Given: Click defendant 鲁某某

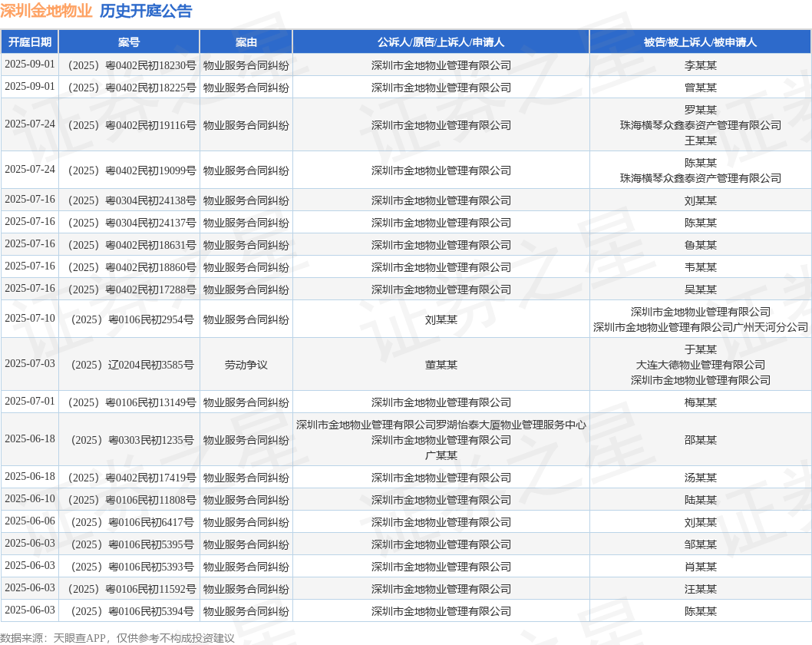Looking at the screenshot, I should coord(700,245).
